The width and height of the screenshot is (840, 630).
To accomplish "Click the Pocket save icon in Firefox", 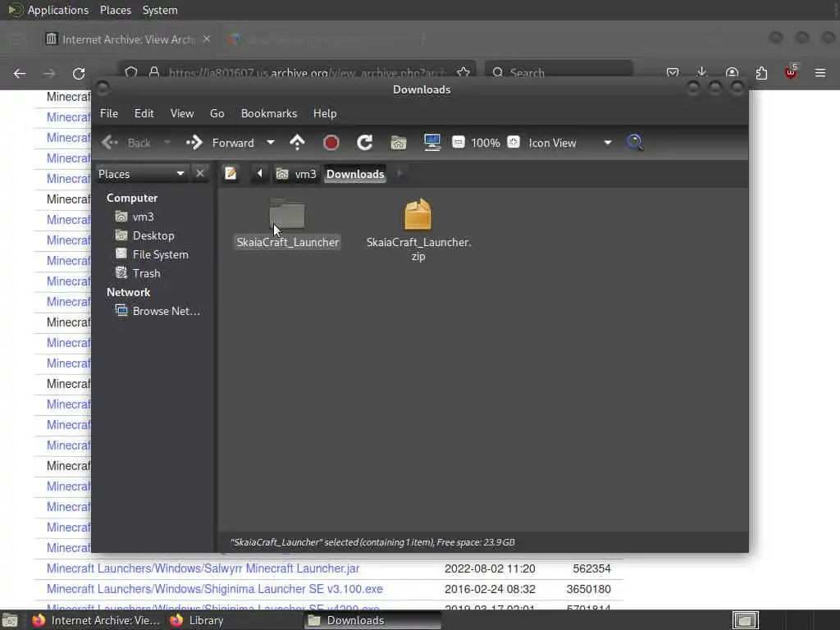I will (673, 73).
